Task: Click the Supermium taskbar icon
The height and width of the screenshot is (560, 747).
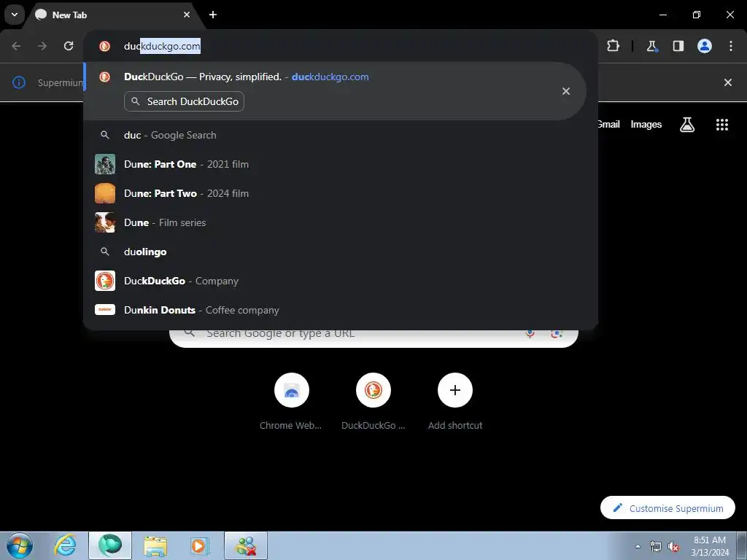Action: coord(110,545)
